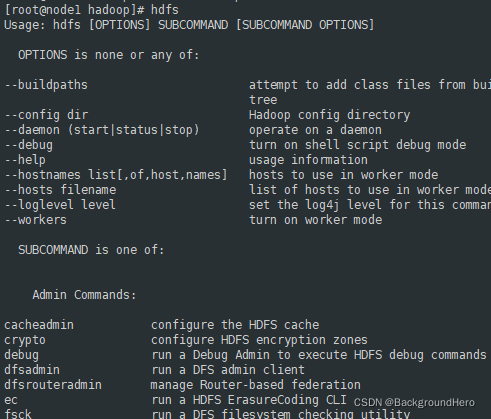Click the --debug option text
Viewport: 491px width, 419px height.
(x=29, y=145)
